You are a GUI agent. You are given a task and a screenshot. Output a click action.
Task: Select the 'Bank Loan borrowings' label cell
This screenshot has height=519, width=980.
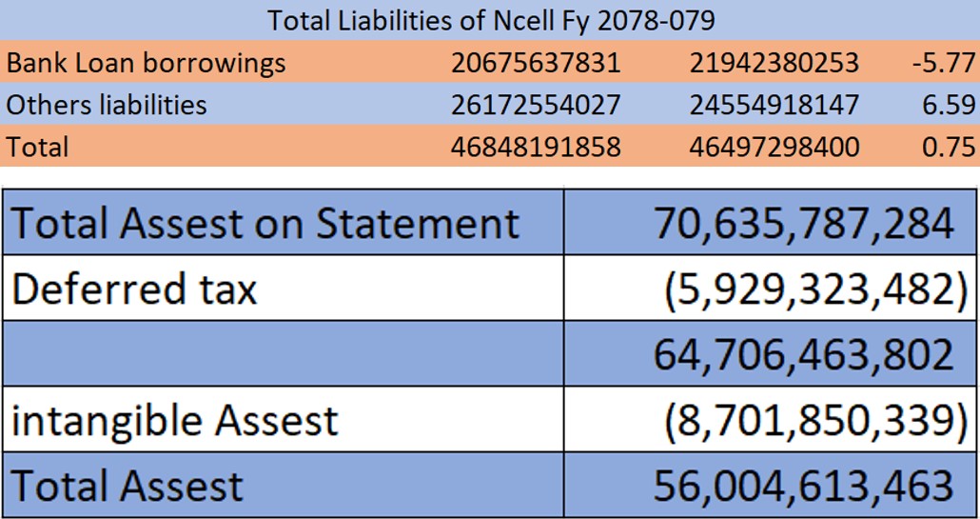point(146,63)
